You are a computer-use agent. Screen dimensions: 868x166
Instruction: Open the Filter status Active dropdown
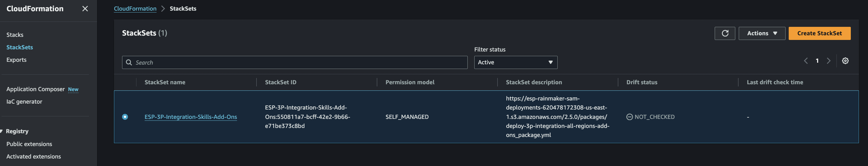point(515,63)
